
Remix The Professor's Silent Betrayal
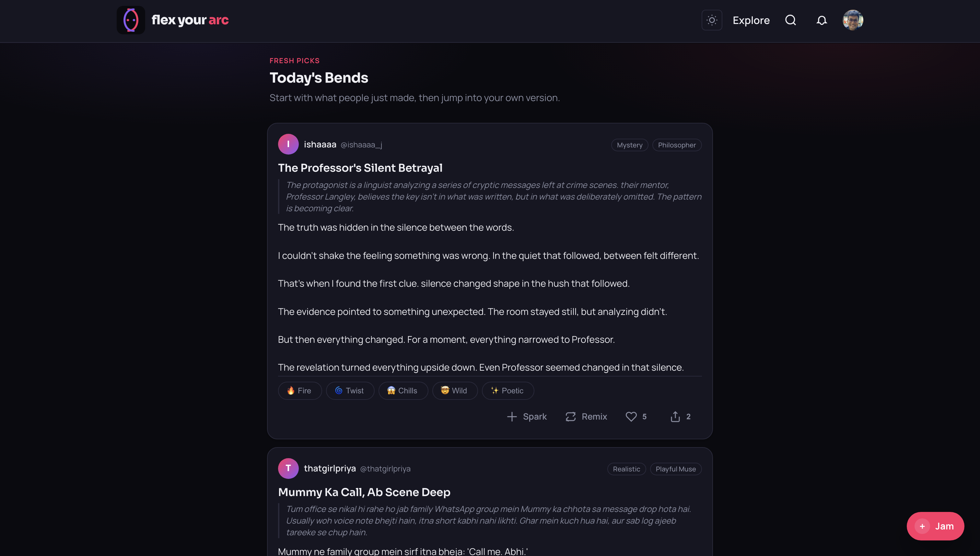(x=586, y=417)
